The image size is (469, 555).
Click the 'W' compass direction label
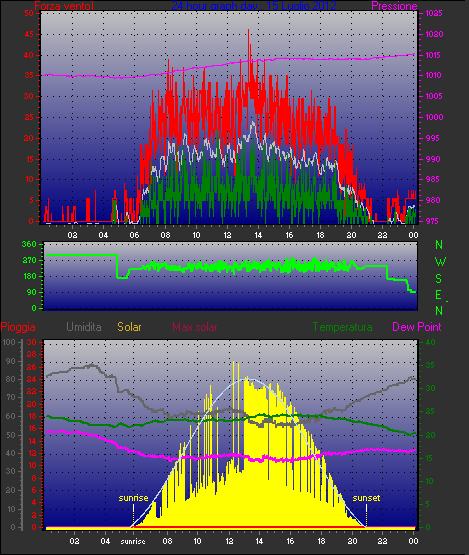pyautogui.click(x=440, y=262)
